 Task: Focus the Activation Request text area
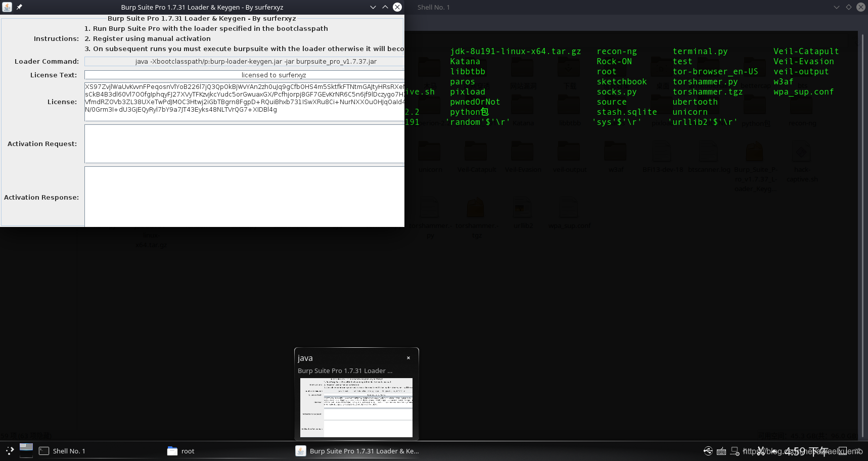point(244,144)
